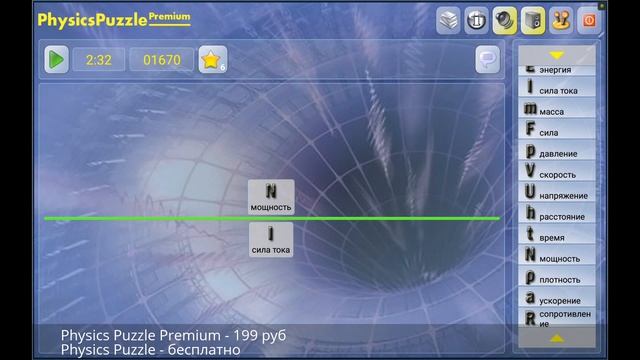Click the I 'сила тока' tile below the fraction line
This screenshot has width=640, height=360.
point(271,240)
